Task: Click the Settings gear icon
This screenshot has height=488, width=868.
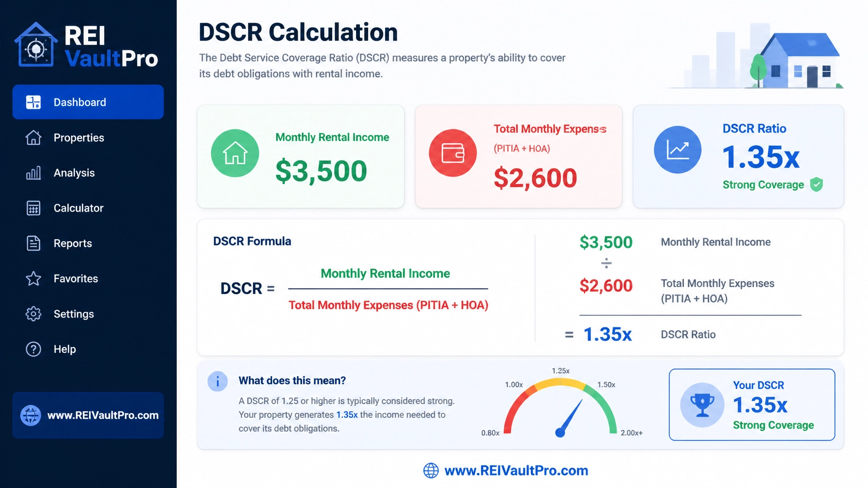Action: (33, 314)
